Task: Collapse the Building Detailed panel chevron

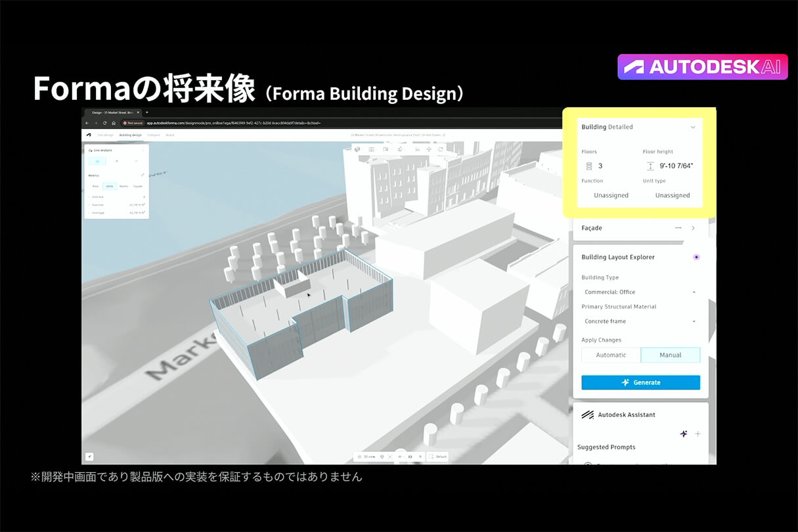Action: 692,127
